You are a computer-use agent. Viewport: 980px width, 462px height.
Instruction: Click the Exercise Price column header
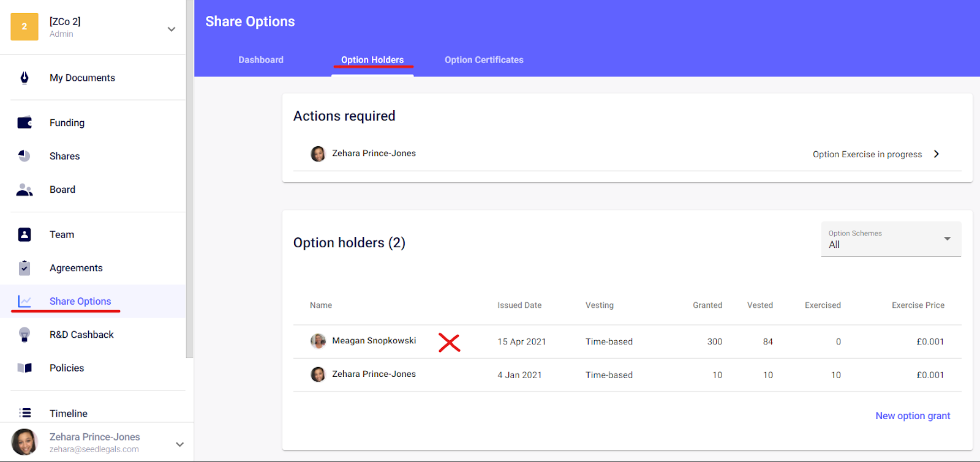click(x=918, y=305)
